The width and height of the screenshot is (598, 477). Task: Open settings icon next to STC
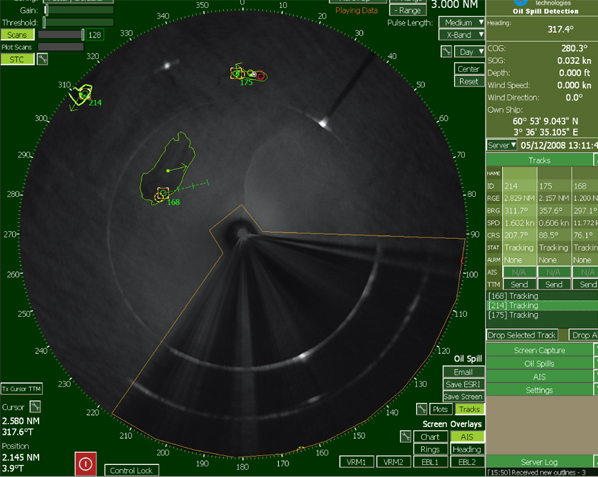tap(42, 59)
